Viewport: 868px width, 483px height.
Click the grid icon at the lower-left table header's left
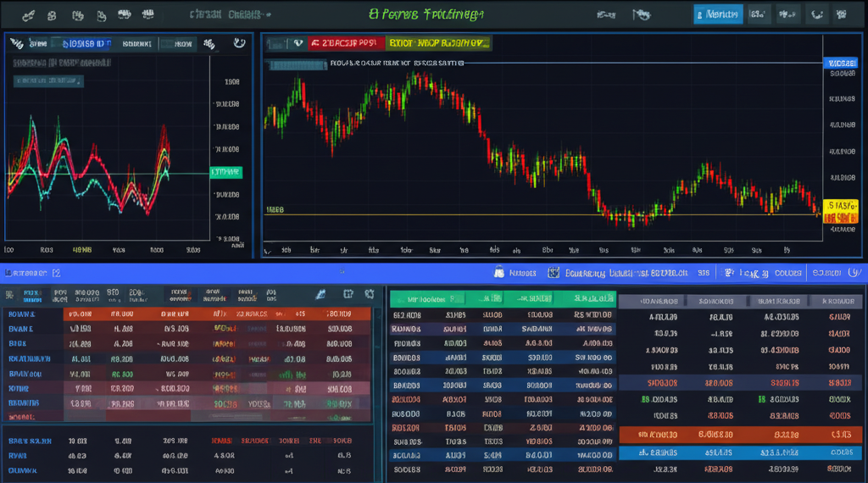tap(9, 295)
